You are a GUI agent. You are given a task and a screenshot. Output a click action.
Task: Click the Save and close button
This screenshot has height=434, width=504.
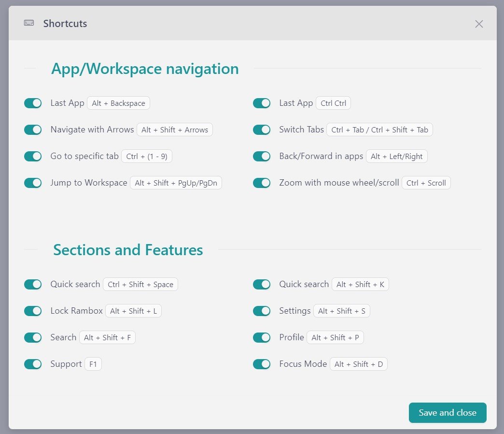coord(447,413)
